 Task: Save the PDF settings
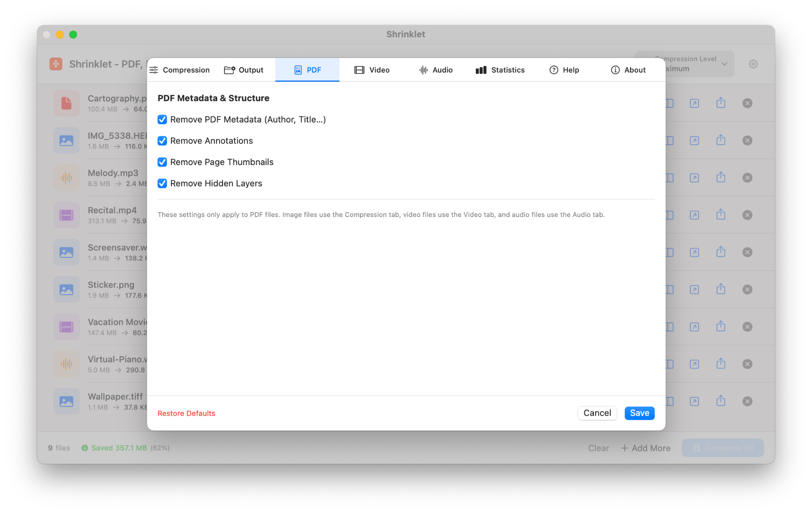(x=640, y=413)
